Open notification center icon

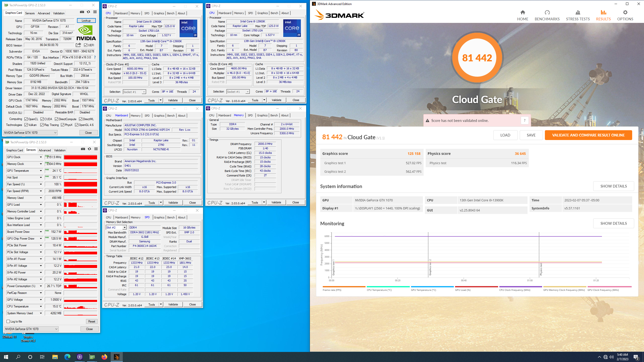636,357
